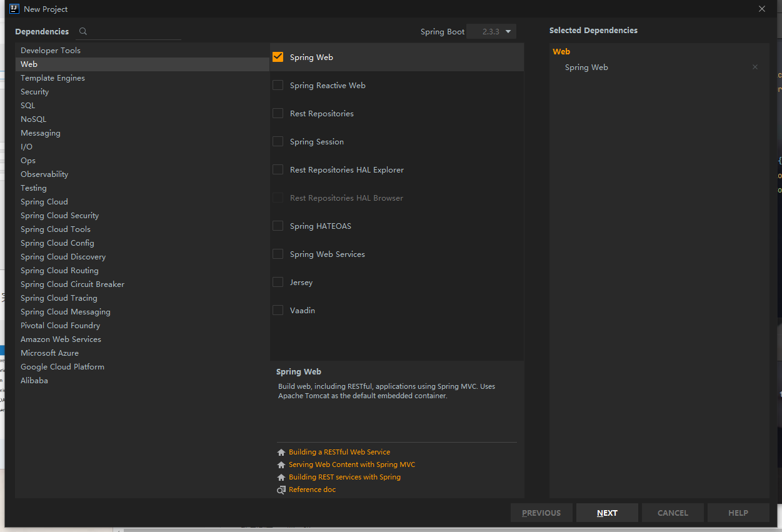
Task: Check the Vaadin checkbox
Action: coord(278,310)
